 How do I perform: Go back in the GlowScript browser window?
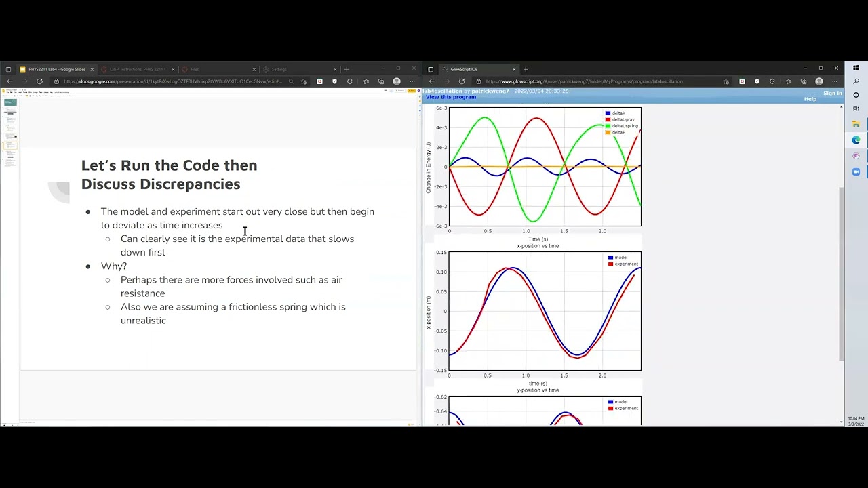pyautogui.click(x=432, y=81)
